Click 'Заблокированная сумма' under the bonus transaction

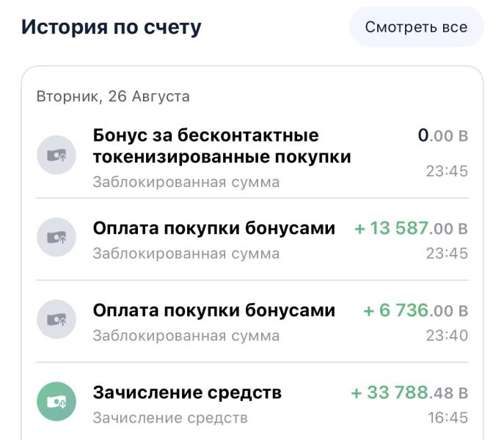pos(186,183)
